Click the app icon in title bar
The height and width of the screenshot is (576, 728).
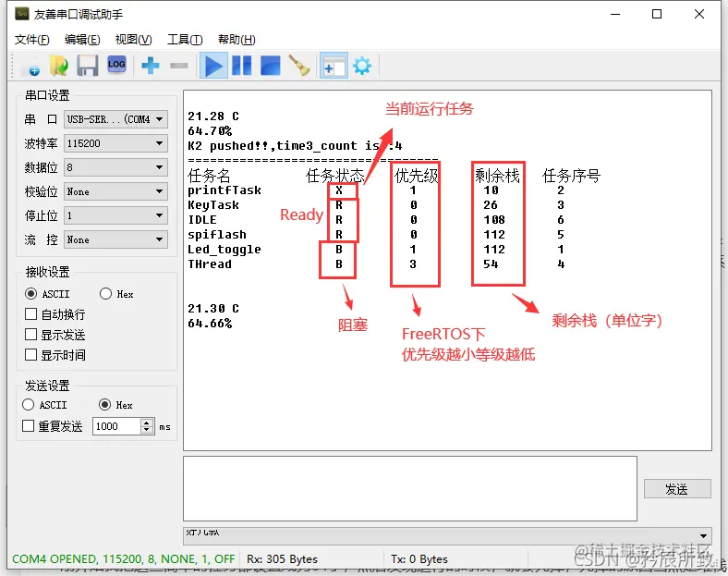point(22,14)
